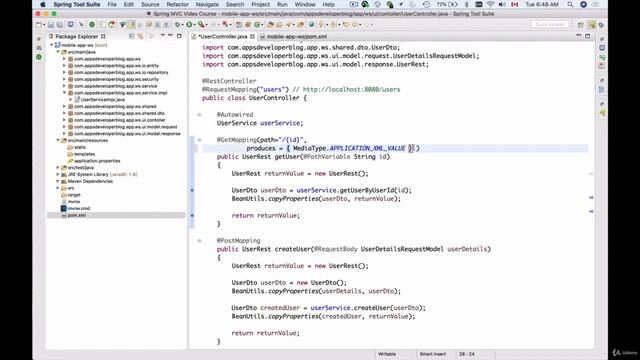Toggle code folding beside @PostMapping
Screen dimensions: 640x360
pyautogui.click(x=199, y=241)
